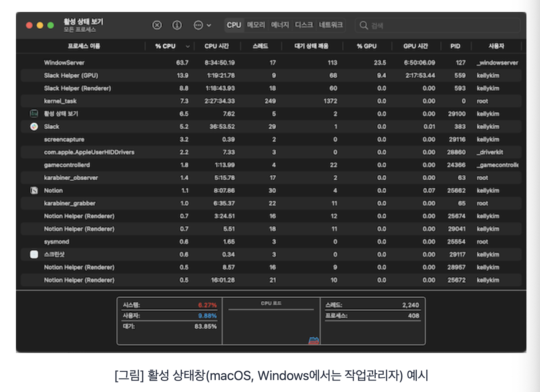Open the 에너지 tab

280,25
